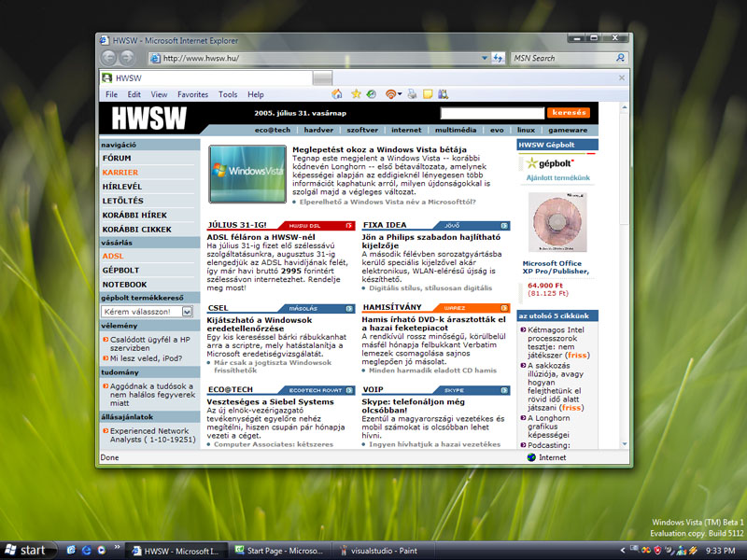
Task: Open the Tools menu
Action: click(228, 94)
